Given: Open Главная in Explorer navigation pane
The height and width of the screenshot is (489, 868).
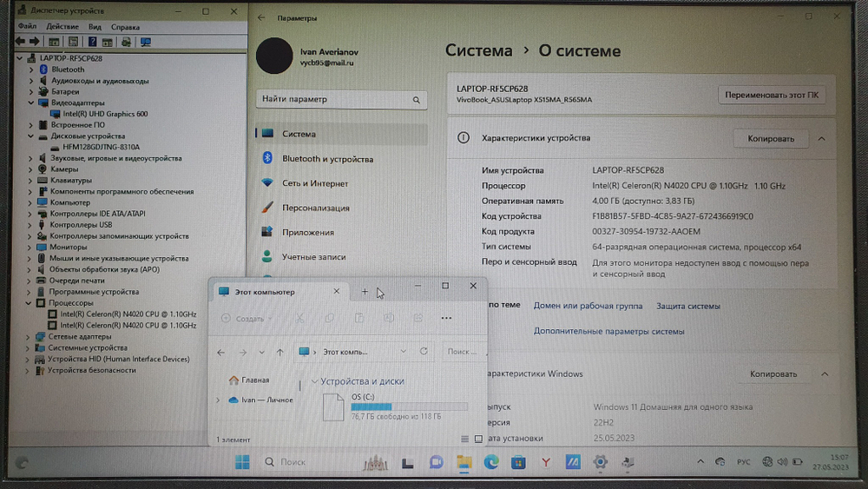Looking at the screenshot, I should tap(249, 380).
